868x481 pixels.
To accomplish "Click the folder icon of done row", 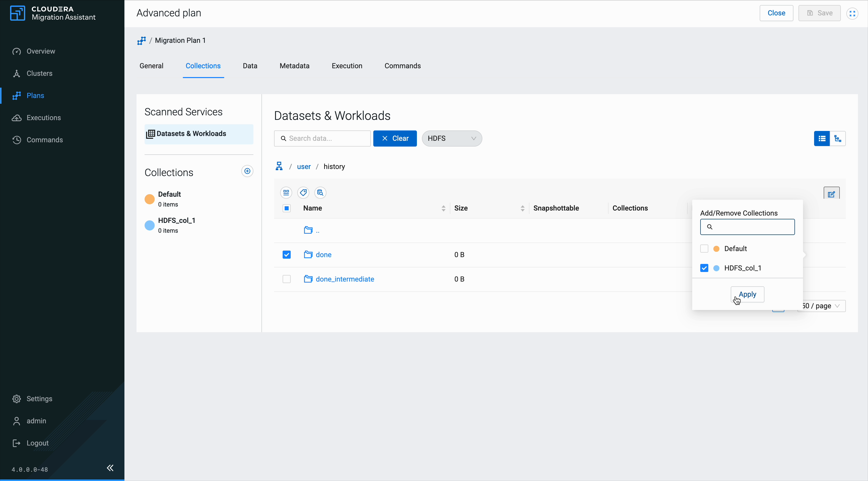I will point(308,255).
